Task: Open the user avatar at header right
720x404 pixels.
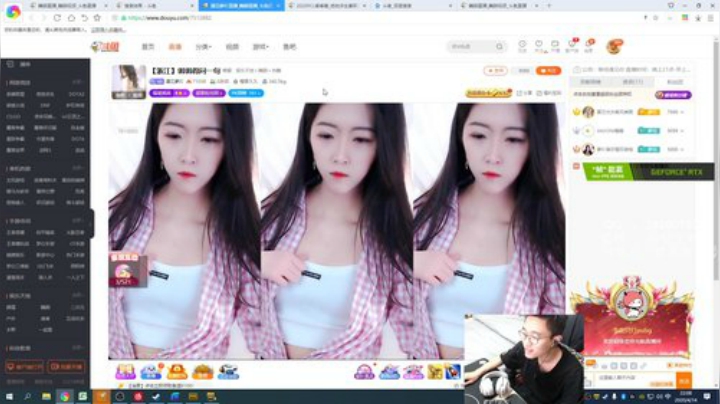Action: pos(614,46)
